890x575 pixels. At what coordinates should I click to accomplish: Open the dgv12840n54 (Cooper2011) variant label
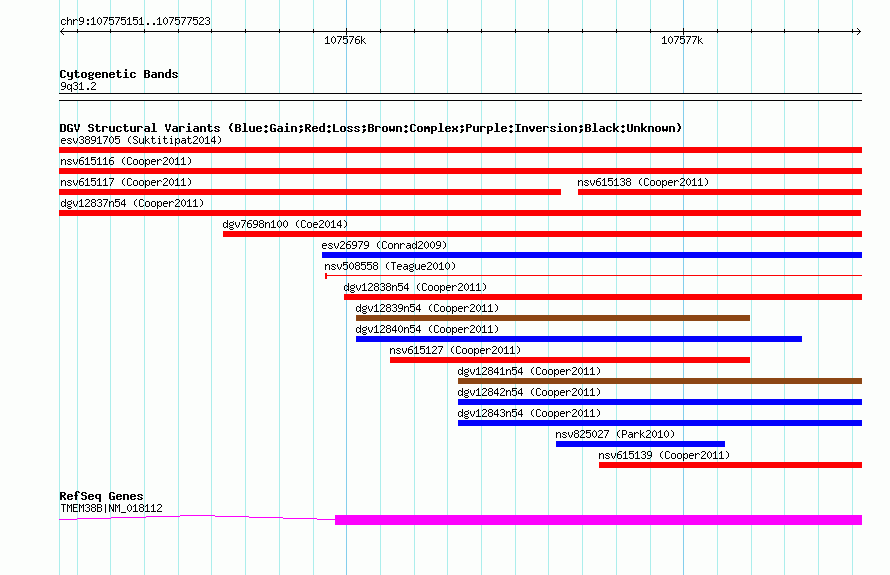pyautogui.click(x=427, y=329)
